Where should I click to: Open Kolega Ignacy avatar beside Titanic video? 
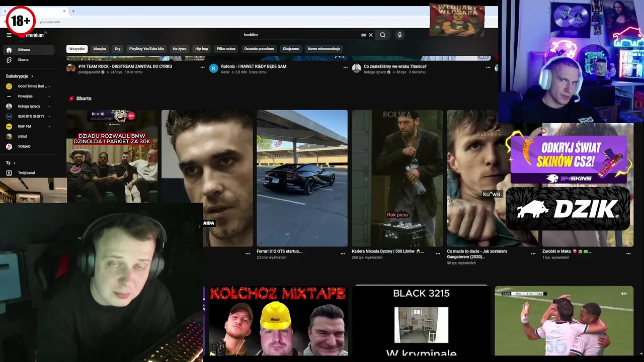coord(356,68)
